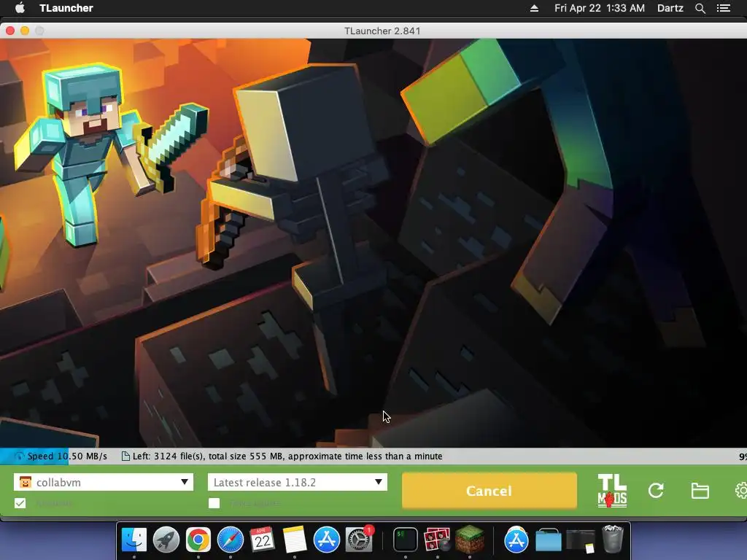The image size is (747, 560).
Task: Click the file icon beside Left
Action: pos(125,456)
